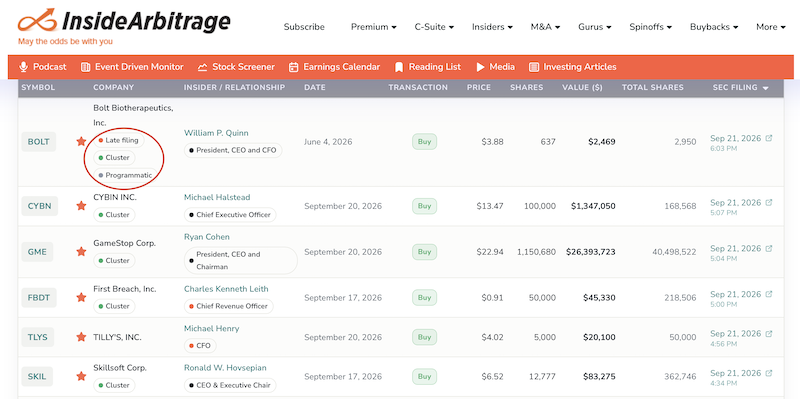Open external link icon for SKIL filing
Screen dimensions: 800x399
(769, 373)
